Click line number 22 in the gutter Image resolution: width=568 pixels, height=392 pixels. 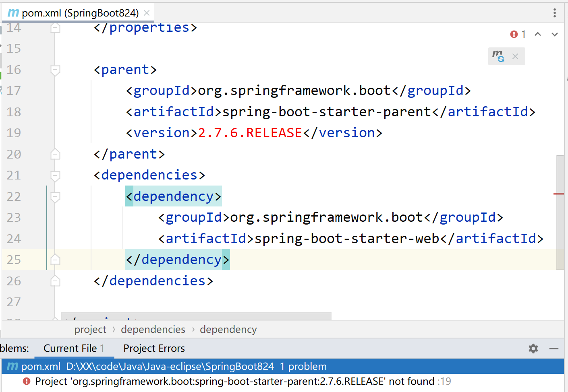click(x=14, y=196)
